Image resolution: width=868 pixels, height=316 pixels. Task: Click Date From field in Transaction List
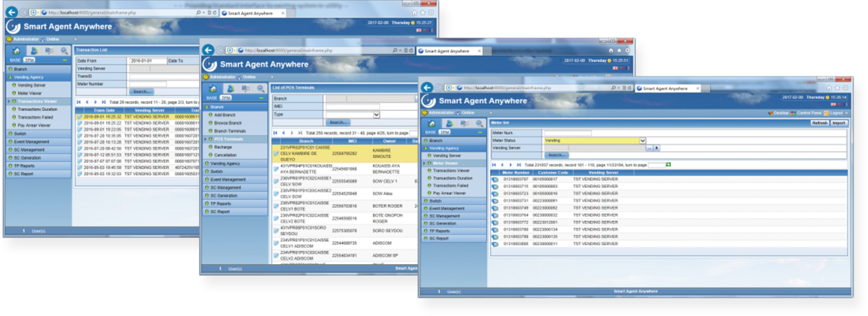click(x=148, y=61)
